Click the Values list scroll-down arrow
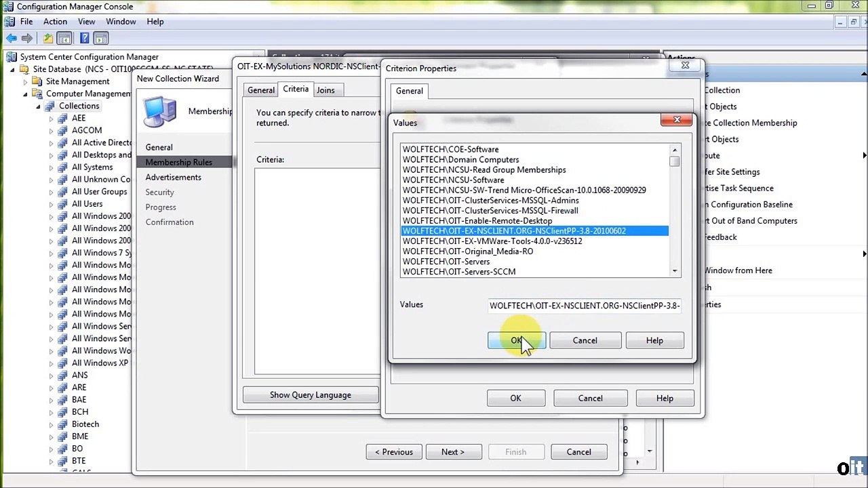 (x=675, y=271)
